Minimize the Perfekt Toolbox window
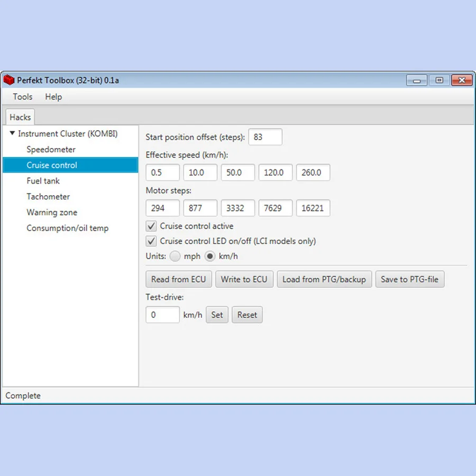The image size is (476, 476). tap(417, 80)
